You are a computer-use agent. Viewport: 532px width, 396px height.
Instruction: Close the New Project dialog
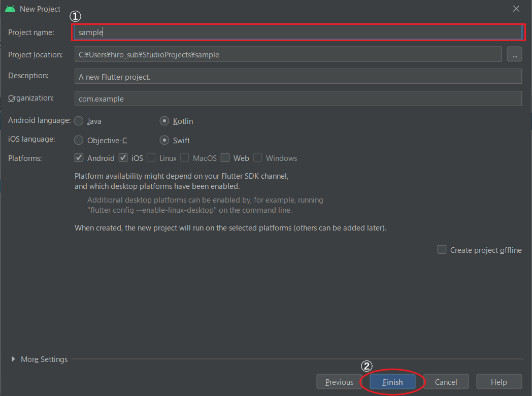tap(516, 9)
